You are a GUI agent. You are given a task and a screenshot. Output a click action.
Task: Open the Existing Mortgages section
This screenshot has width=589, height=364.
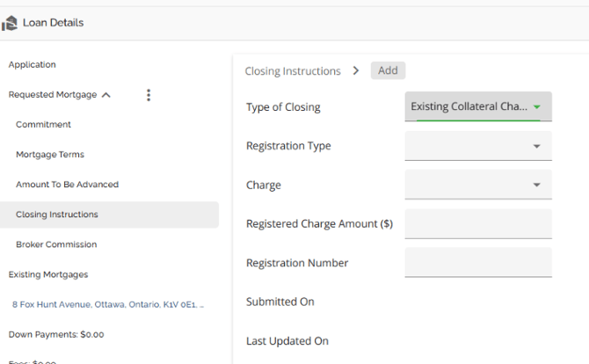click(48, 274)
